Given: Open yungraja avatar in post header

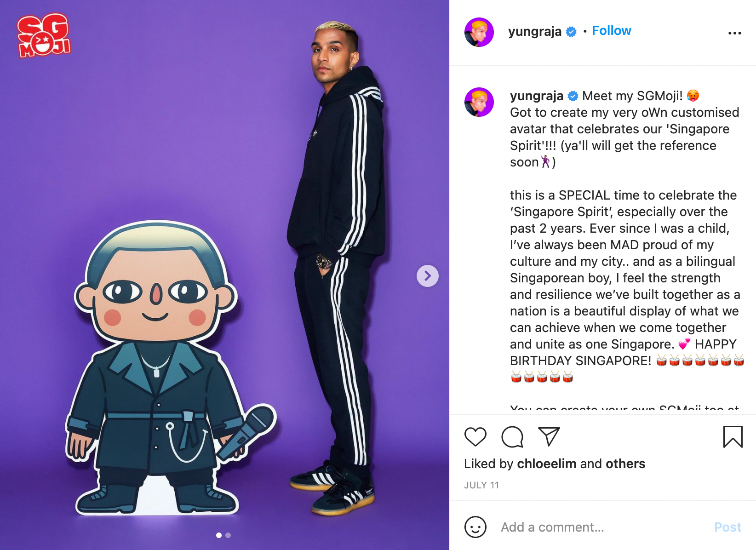Looking at the screenshot, I should [x=479, y=32].
